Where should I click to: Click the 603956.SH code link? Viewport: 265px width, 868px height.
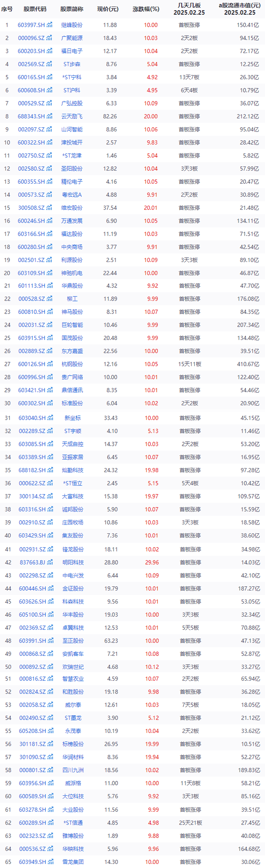click(32, 783)
